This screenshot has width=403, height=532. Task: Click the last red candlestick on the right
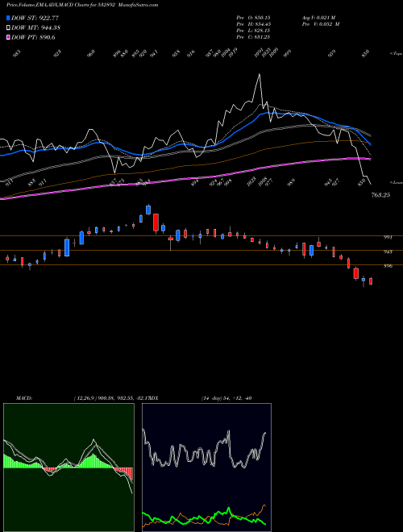371,281
